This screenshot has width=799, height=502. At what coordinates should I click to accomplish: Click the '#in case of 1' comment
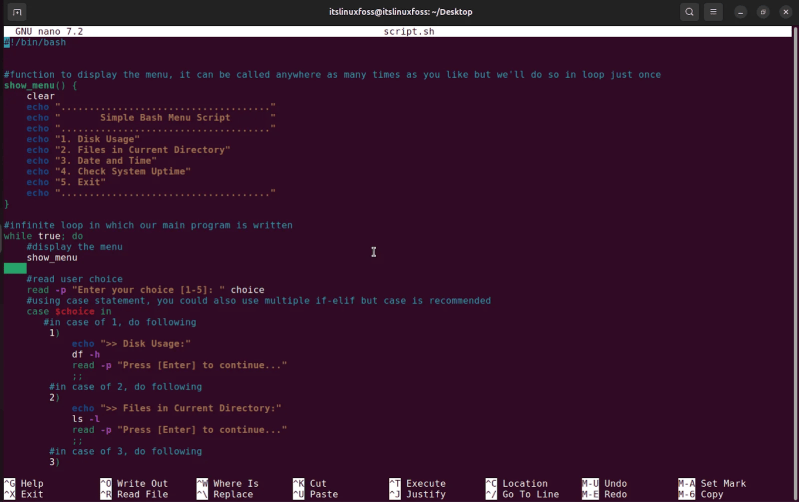coord(120,322)
